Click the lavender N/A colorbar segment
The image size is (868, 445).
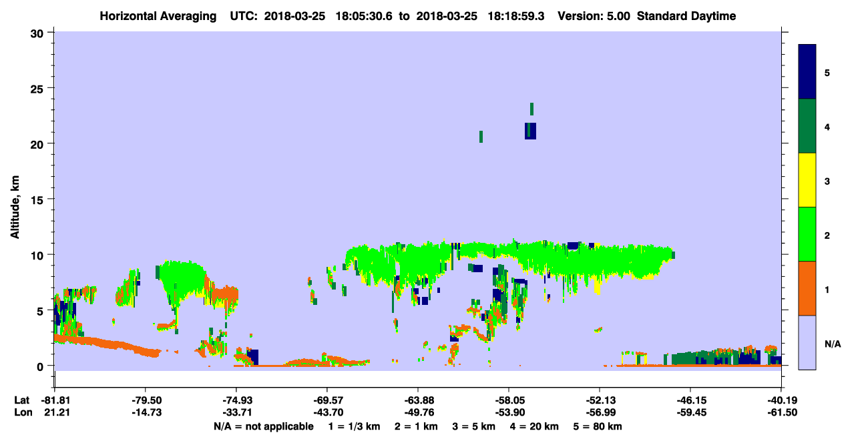pos(807,342)
